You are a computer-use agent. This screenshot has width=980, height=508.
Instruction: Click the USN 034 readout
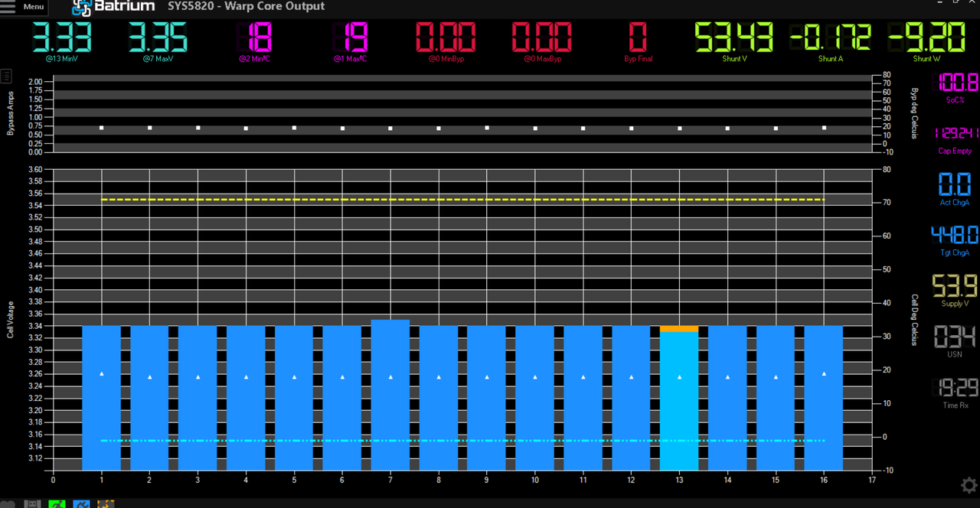(955, 341)
